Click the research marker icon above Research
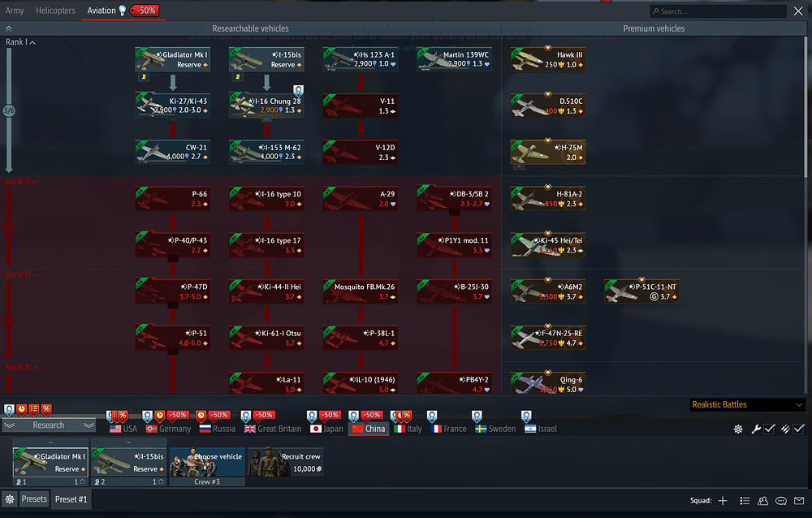This screenshot has height=518, width=812. pos(9,410)
